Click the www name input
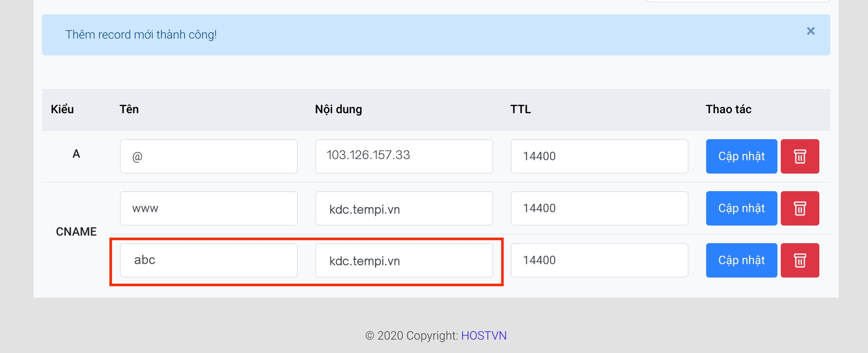 [208, 208]
